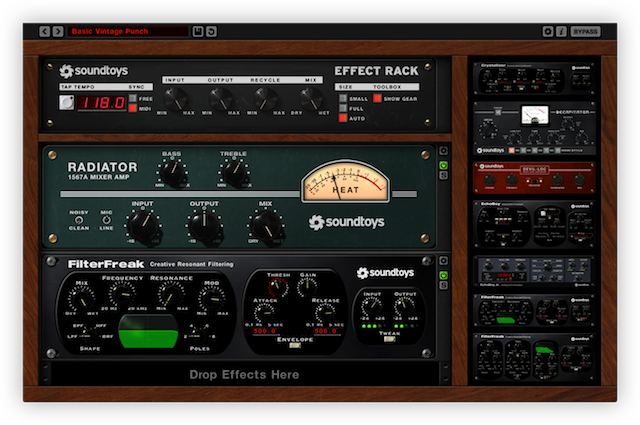
Task: Click the Bypass button
Action: point(586,32)
